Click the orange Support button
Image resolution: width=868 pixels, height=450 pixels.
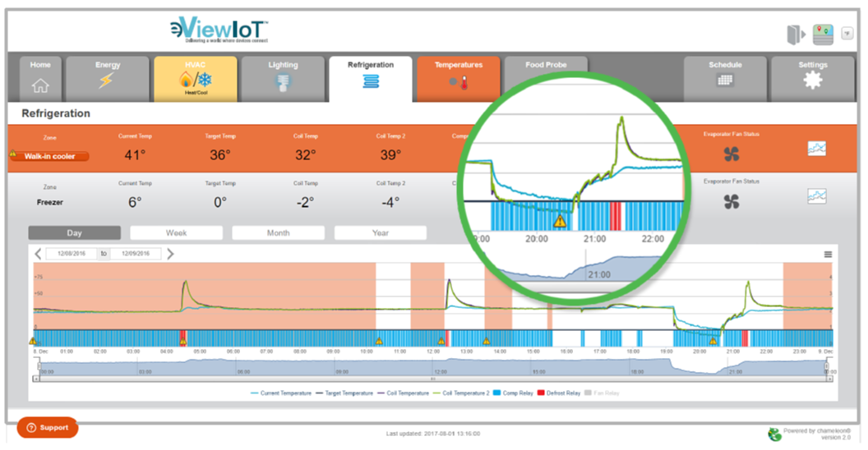click(48, 428)
